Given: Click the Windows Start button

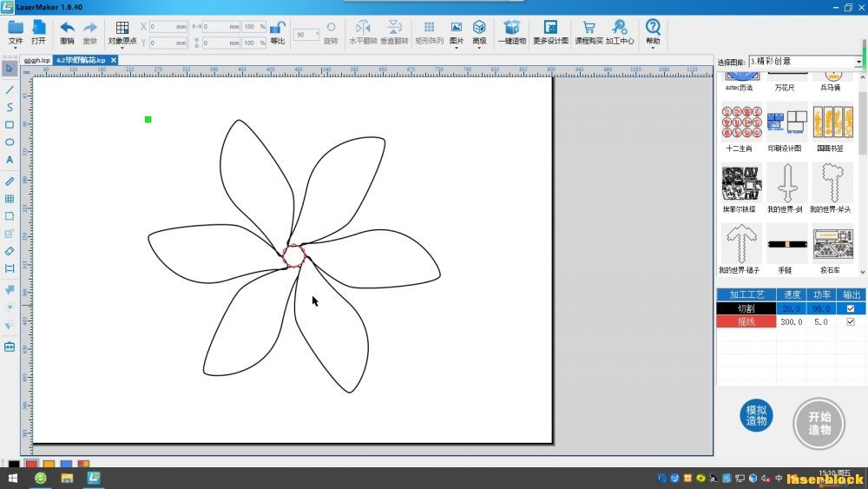Looking at the screenshot, I should (x=13, y=478).
